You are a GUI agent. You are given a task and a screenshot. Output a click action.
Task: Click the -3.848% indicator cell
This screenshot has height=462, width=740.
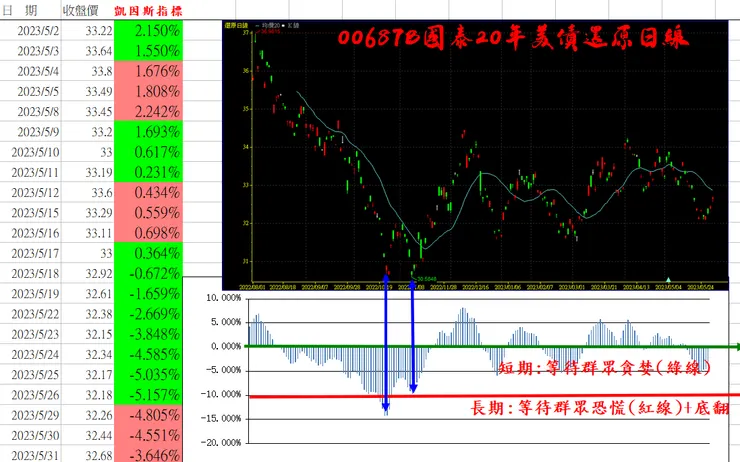point(148,335)
